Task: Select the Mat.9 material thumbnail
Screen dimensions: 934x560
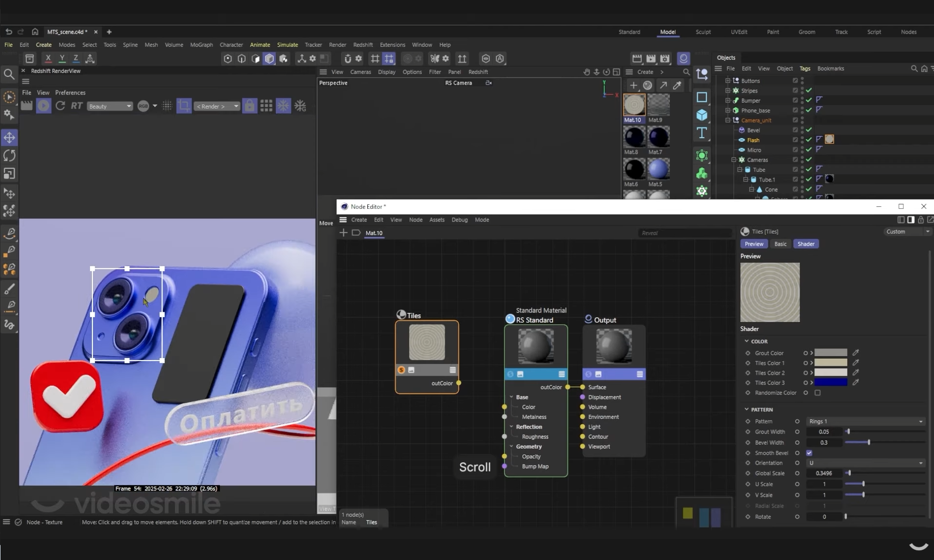Action: coord(658,105)
